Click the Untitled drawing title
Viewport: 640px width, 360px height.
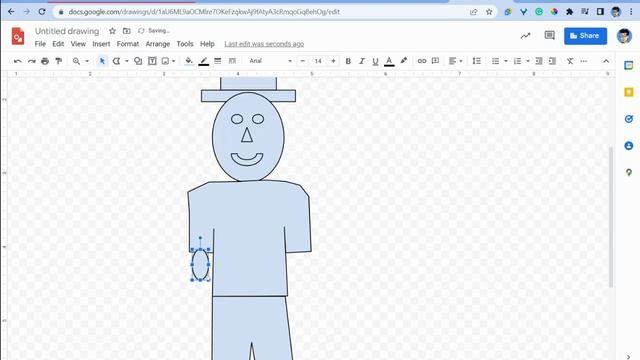click(67, 31)
